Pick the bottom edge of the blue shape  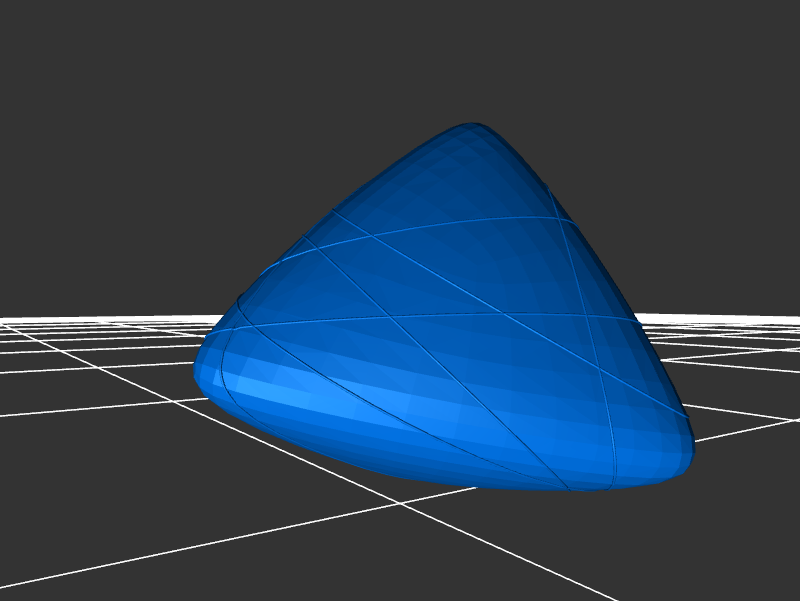coord(450,485)
